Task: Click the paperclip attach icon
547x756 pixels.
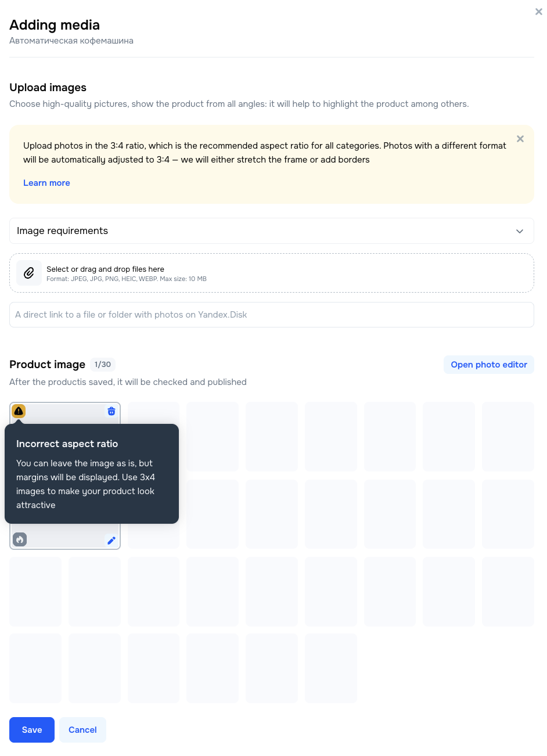Action: [x=29, y=273]
